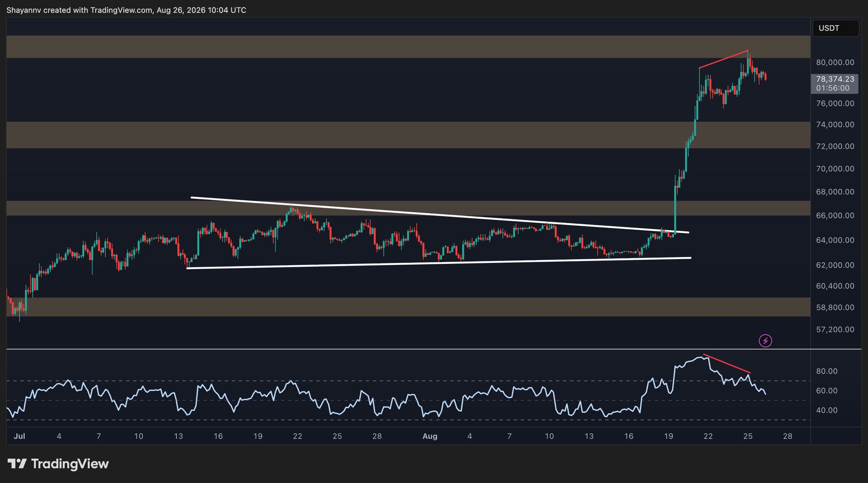This screenshot has height=483, width=868.
Task: Select the 68,000.00 price axis label
Action: tap(835, 192)
